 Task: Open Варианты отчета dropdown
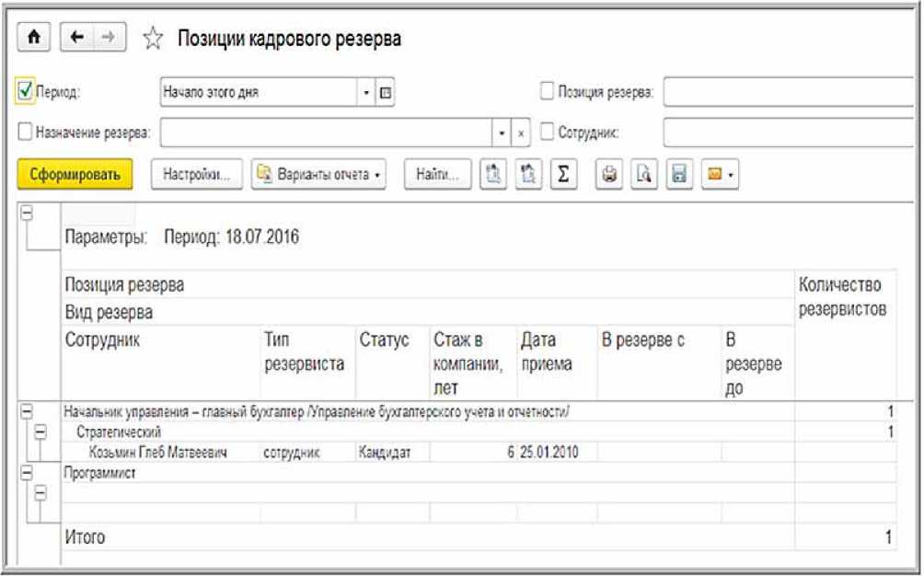pyautogui.click(x=318, y=175)
